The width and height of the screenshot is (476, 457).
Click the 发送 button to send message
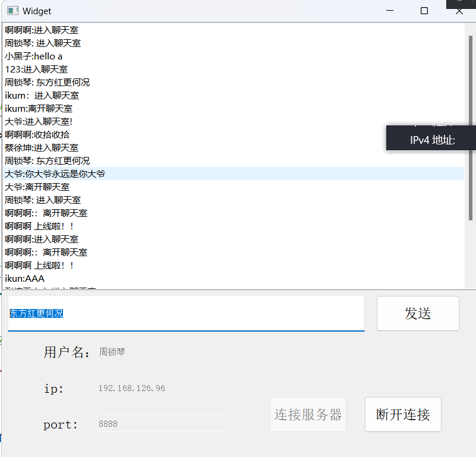pos(418,313)
